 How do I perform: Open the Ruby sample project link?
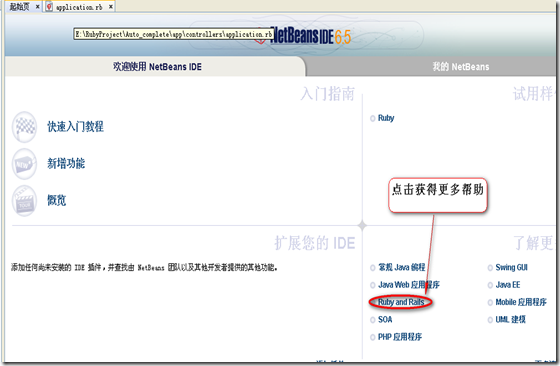386,118
